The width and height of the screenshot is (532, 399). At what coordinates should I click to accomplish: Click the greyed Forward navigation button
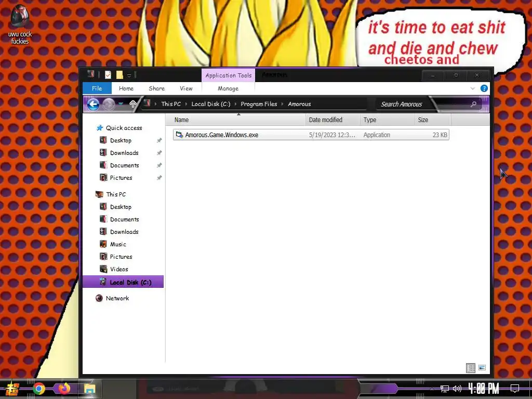109,104
